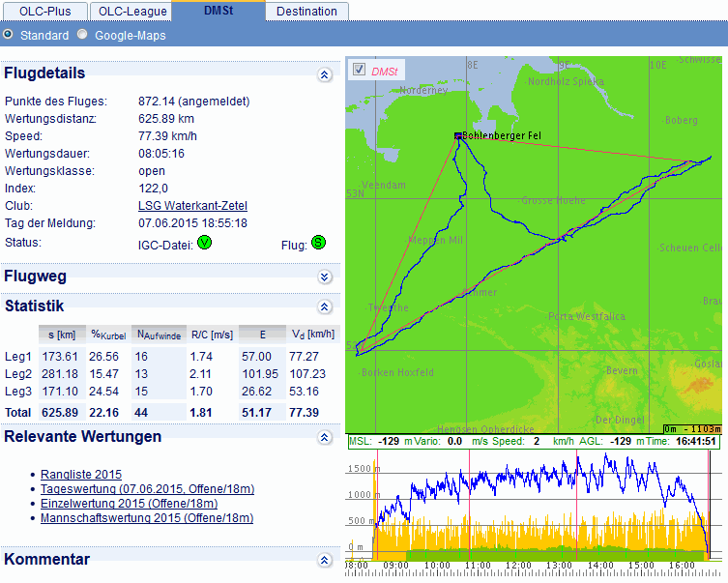The image size is (728, 583).
Task: Toggle the DMSt map overlay checkbox
Action: [x=359, y=70]
